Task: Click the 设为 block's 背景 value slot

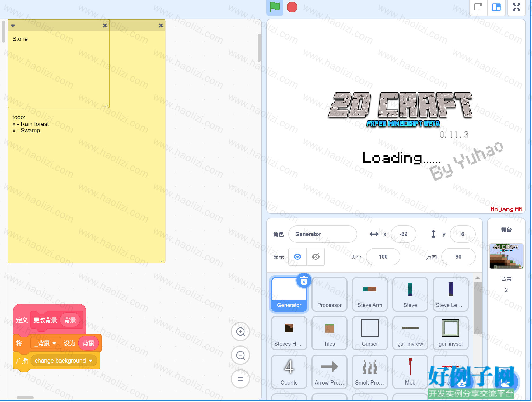Action: 89,343
